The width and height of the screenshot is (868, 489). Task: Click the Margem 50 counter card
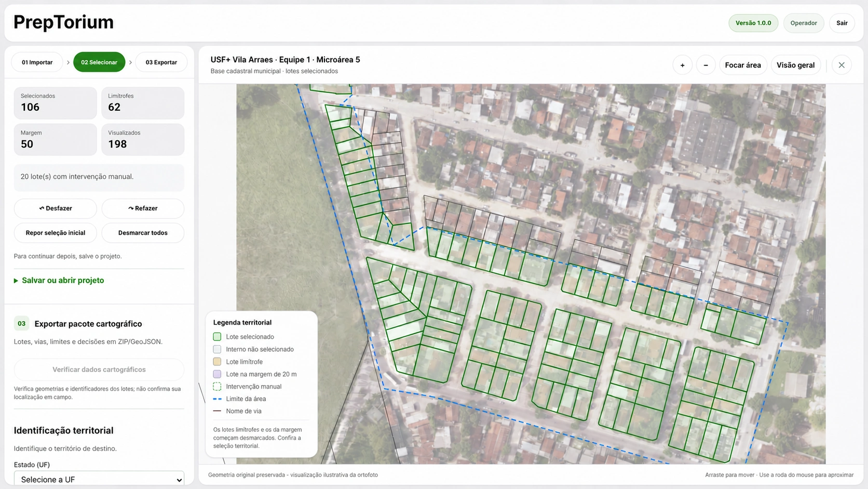56,139
